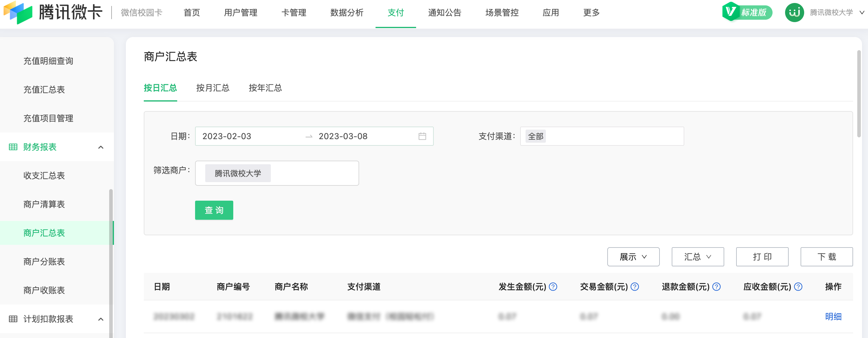This screenshot has width=868, height=338.
Task: Click the sidebar vertical scrollbar
Action: tap(111, 263)
